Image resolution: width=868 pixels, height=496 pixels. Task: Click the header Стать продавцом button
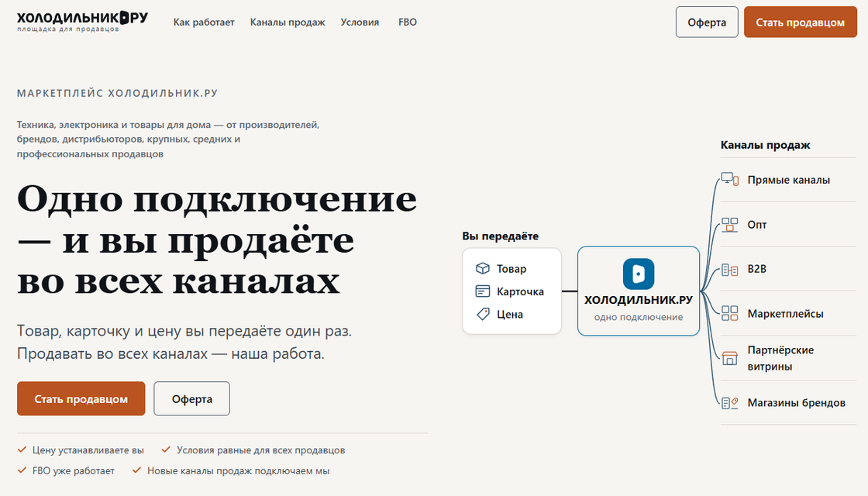click(801, 22)
